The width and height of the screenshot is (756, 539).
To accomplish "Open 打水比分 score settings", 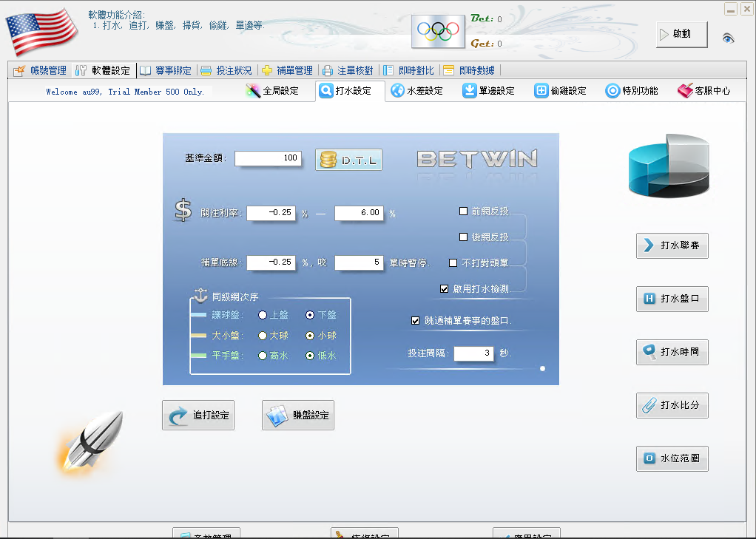I will (x=672, y=405).
